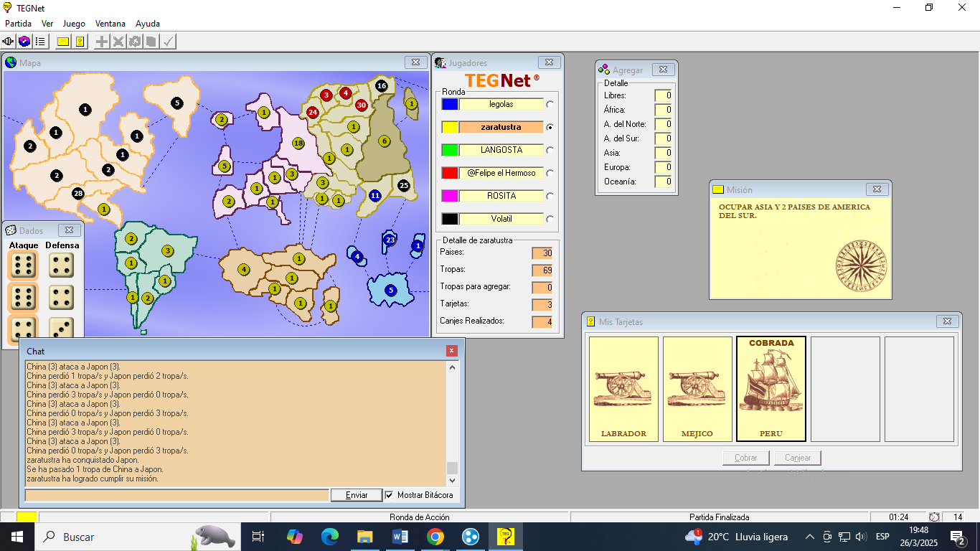980x551 pixels.
Task: Click the first attack die
Action: pyautogui.click(x=22, y=265)
